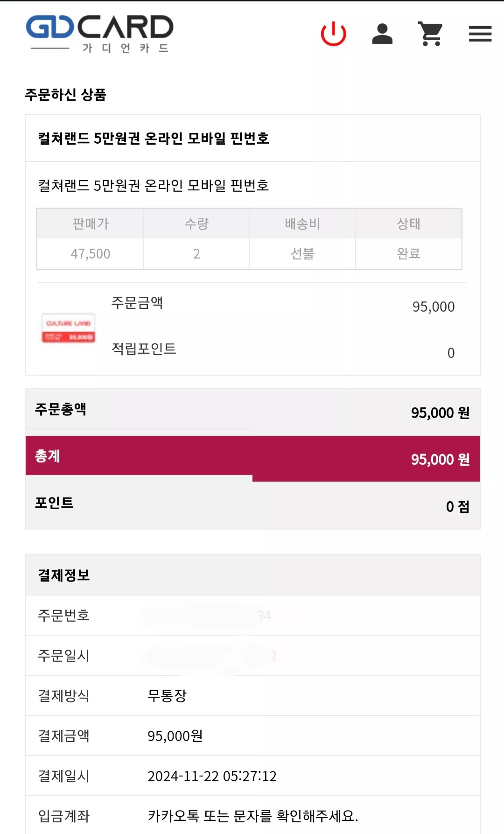This screenshot has height=834, width=504.
Task: Click the 주문번호 row
Action: 252,615
